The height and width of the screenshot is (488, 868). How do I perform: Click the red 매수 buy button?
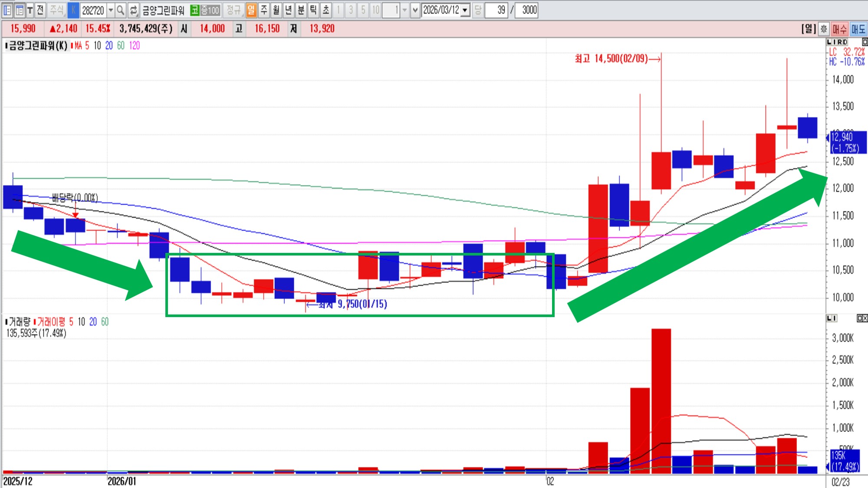(839, 29)
